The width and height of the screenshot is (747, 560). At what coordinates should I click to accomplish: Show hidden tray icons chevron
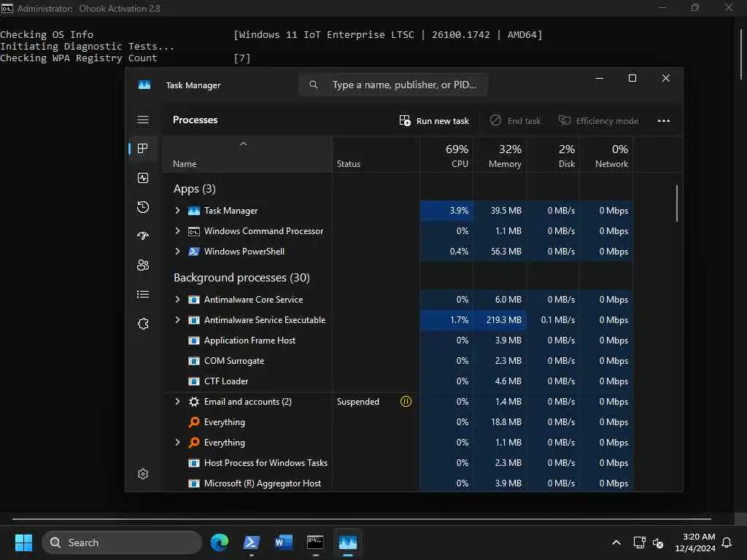(x=616, y=542)
